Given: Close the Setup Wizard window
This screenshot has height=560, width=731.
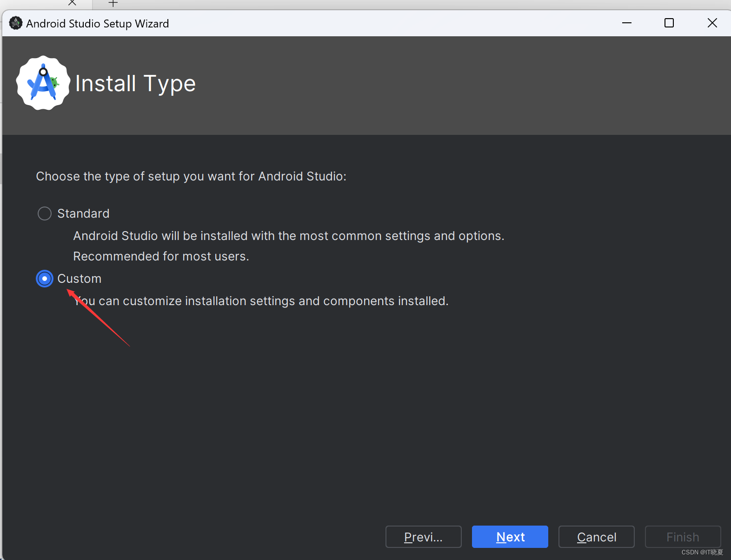Looking at the screenshot, I should point(712,23).
